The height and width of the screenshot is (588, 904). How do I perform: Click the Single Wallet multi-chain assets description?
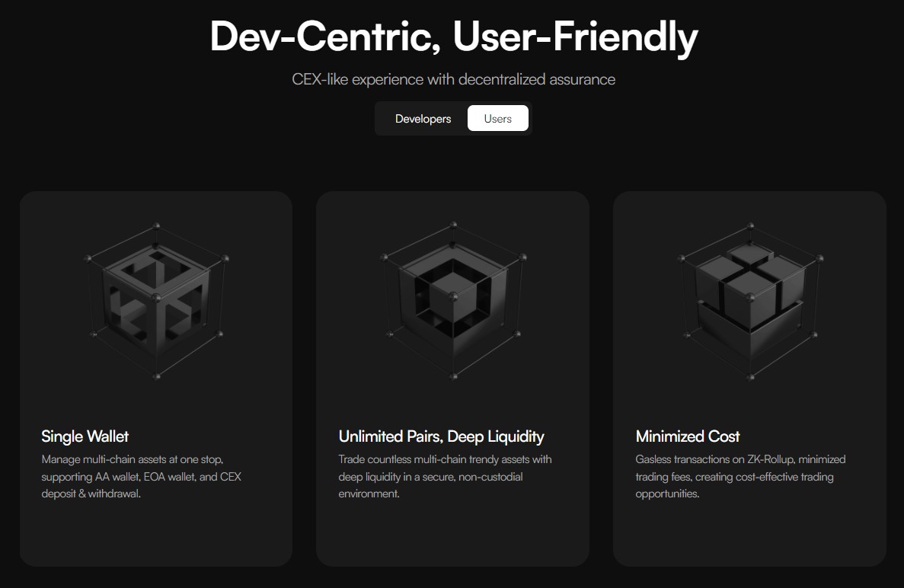142,477
